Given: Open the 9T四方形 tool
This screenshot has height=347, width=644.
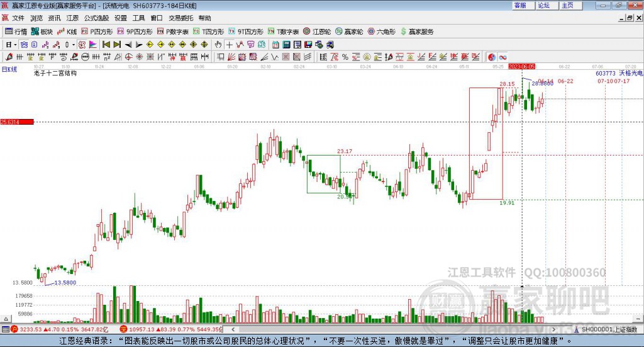Looking at the screenshot, I should click(246, 31).
